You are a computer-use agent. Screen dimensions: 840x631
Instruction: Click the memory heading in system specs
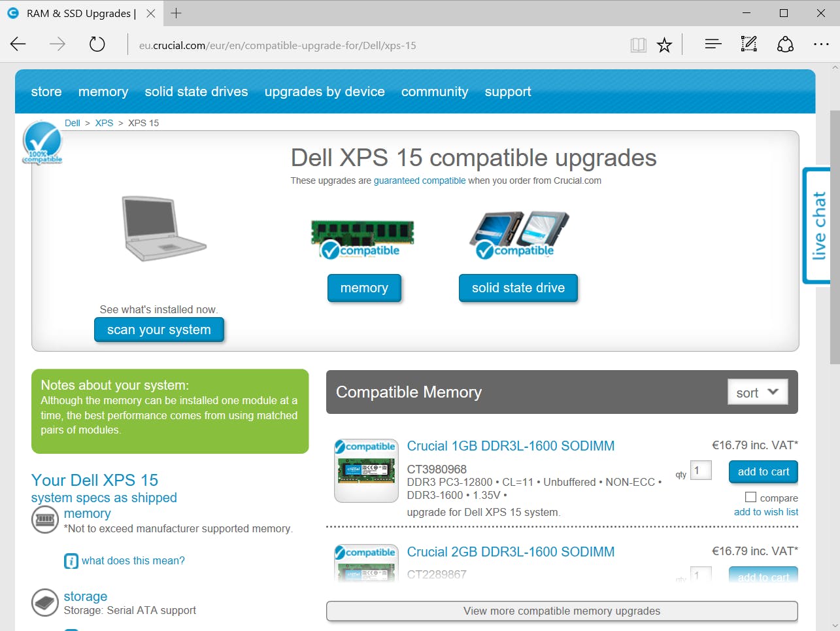coord(88,513)
